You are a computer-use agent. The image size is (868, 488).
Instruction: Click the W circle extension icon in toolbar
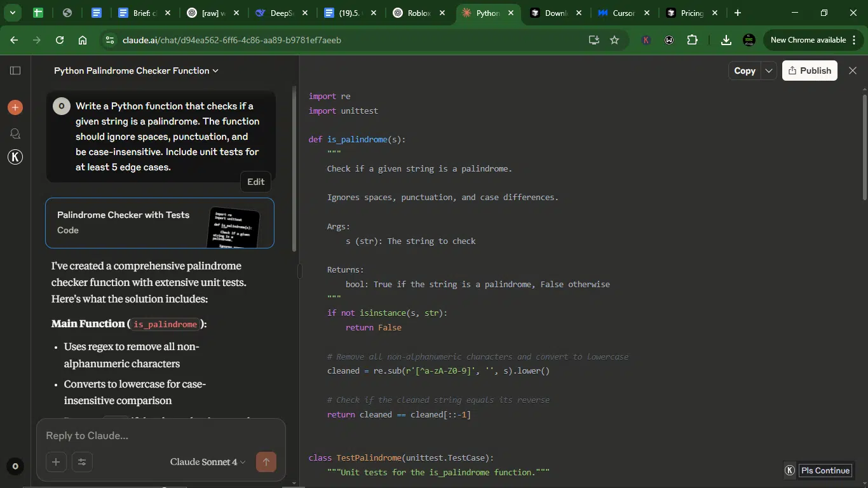669,40
